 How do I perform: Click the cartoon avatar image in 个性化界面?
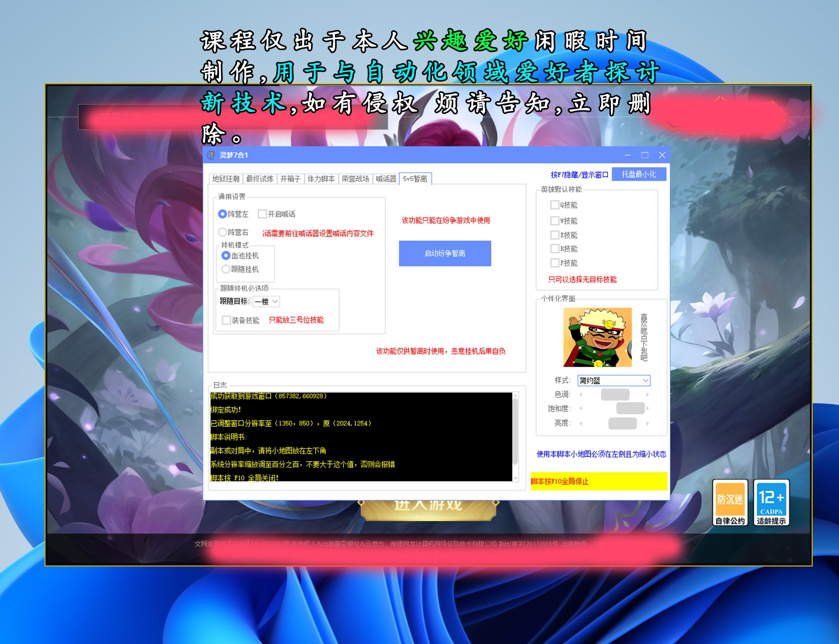(x=597, y=337)
